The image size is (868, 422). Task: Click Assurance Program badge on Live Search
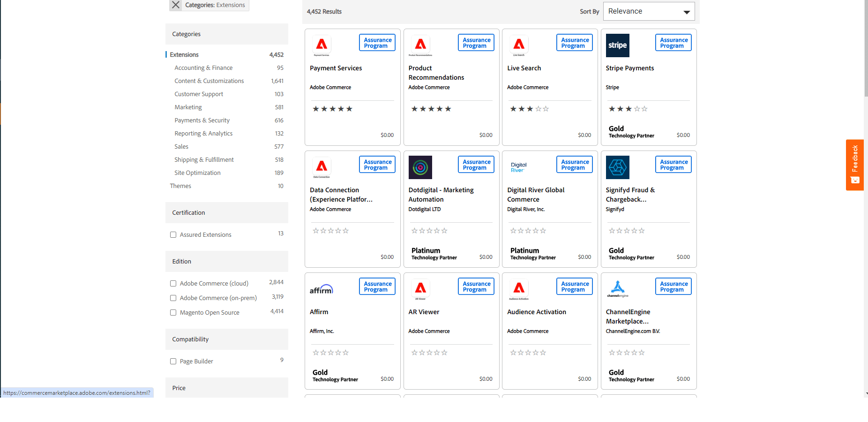tap(575, 43)
